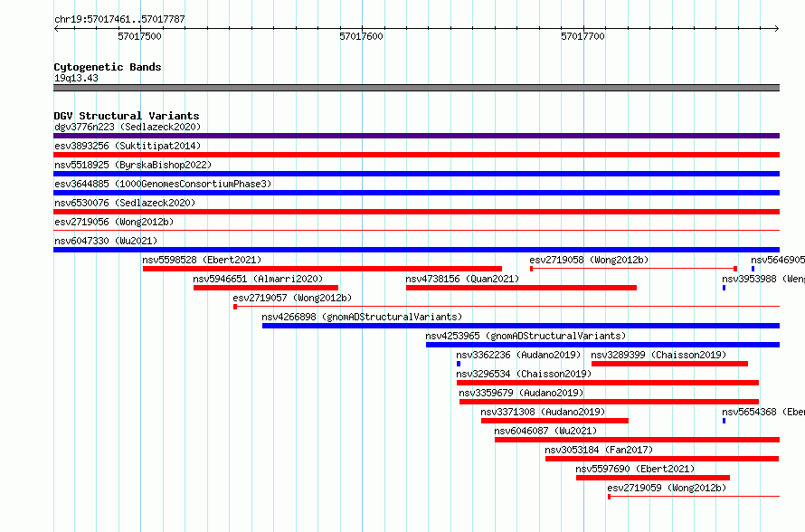
Task: Select the small red esv2719057 start marker
Action: 235,307
